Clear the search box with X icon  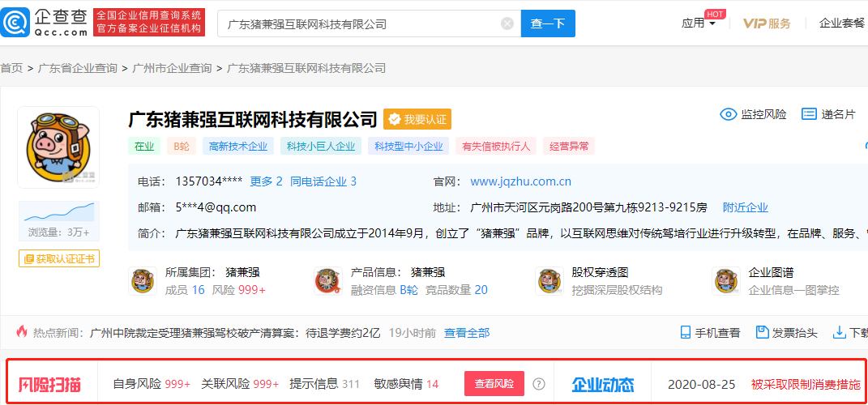point(507,23)
